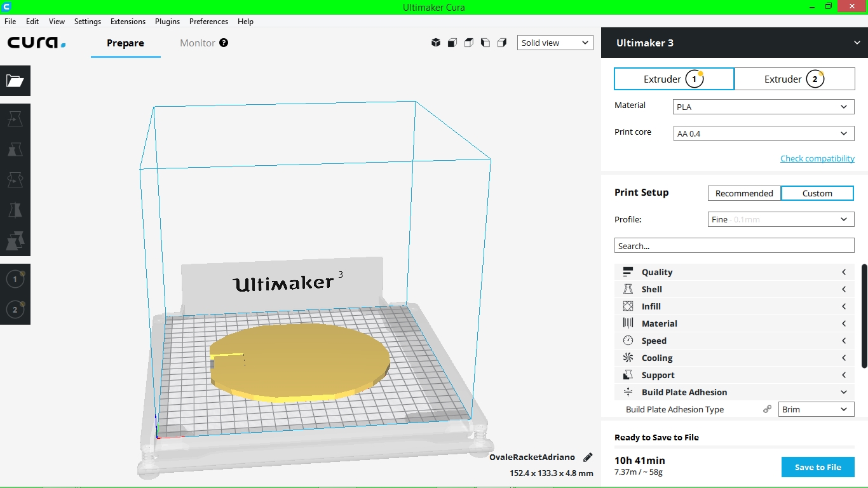Open the Extensions menu
The width and height of the screenshot is (868, 488).
coord(128,21)
